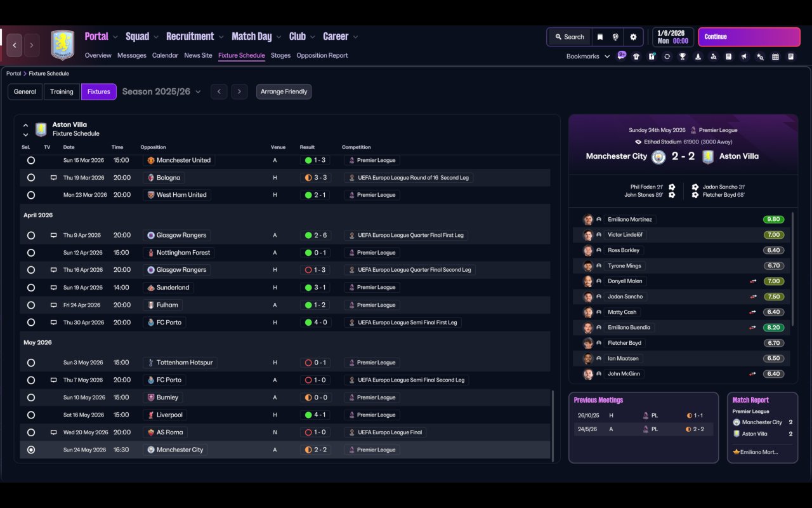The image size is (812, 508).
Task: Go to previous season with left chevron
Action: [x=219, y=91]
